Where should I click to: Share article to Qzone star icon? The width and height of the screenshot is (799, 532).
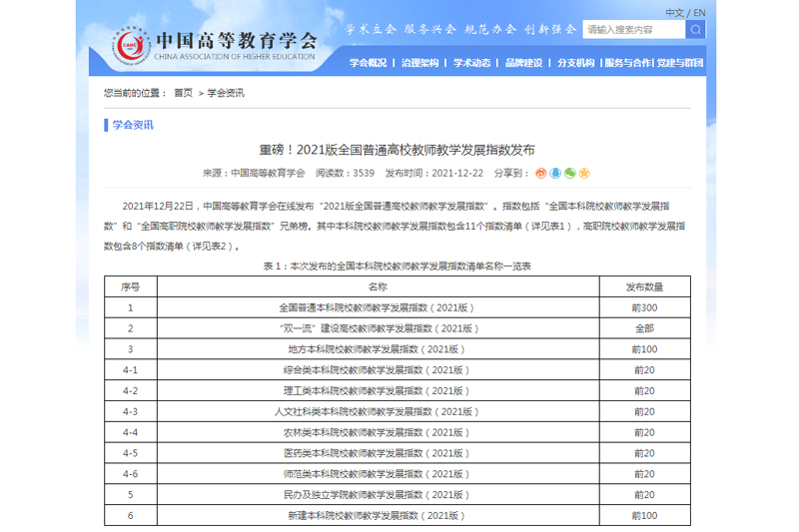(x=584, y=173)
